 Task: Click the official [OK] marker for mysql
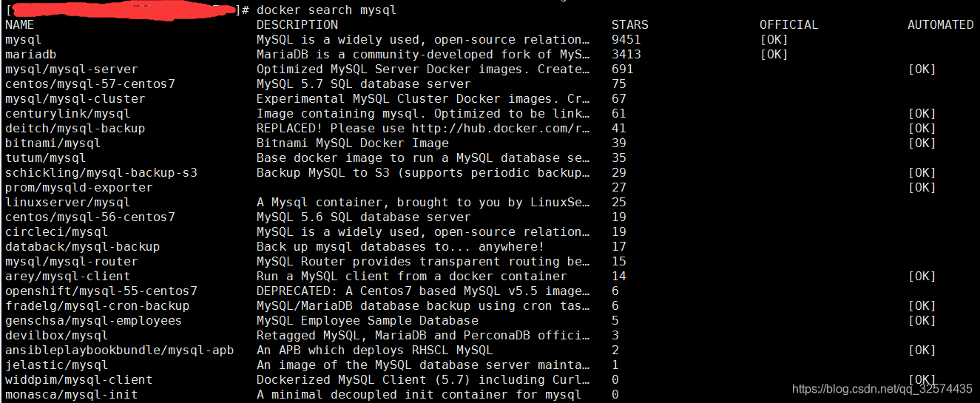tap(774, 40)
